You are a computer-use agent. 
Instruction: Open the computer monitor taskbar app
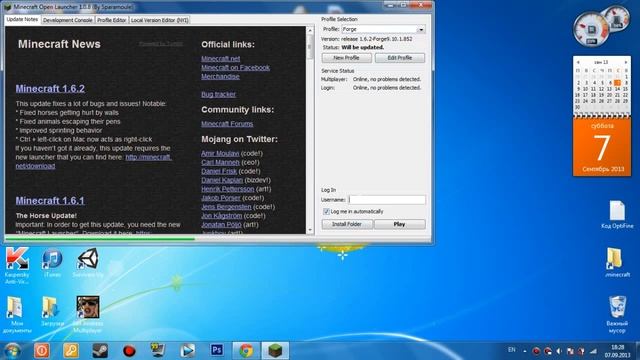point(158,351)
